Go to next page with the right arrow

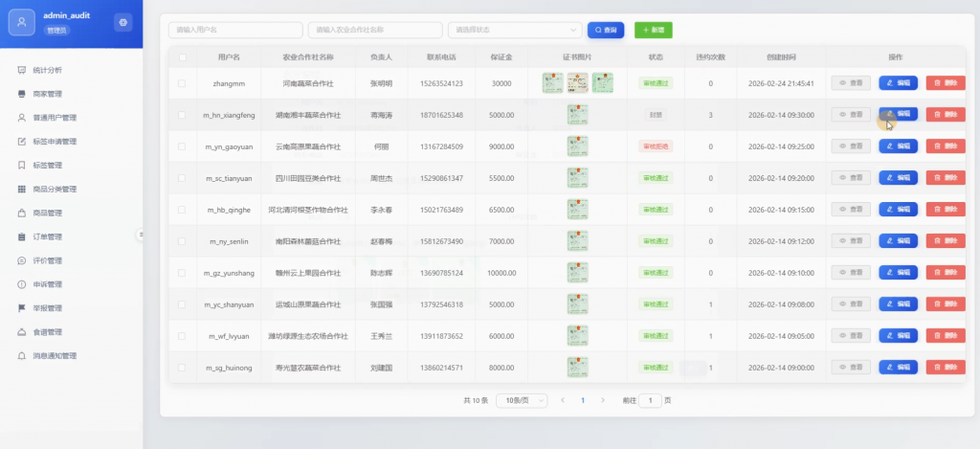tap(603, 400)
